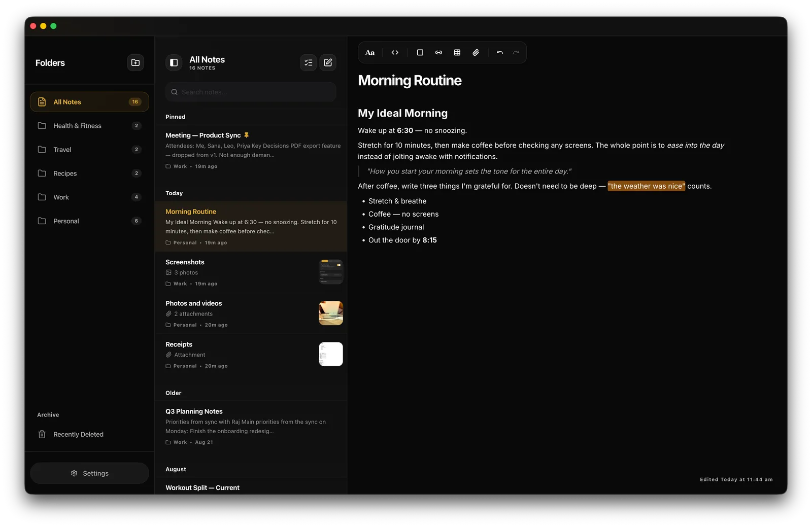Open the Photos and videos note
The width and height of the screenshot is (812, 527).
click(251, 313)
